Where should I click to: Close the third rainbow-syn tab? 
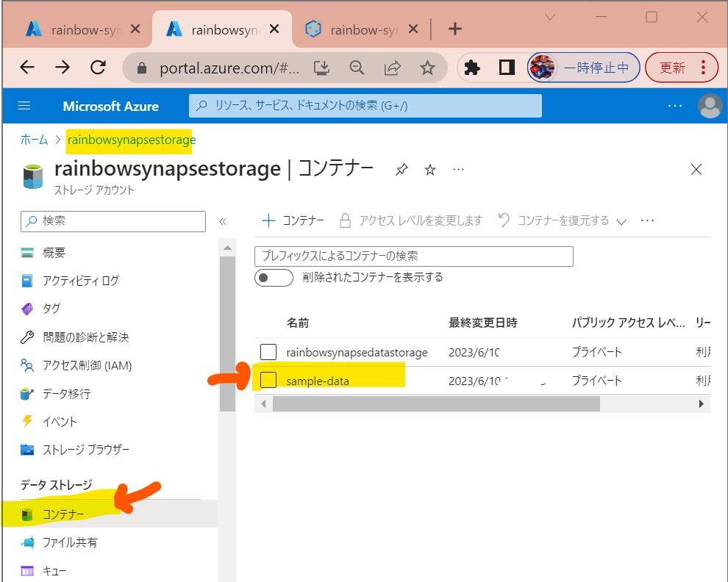[413, 29]
